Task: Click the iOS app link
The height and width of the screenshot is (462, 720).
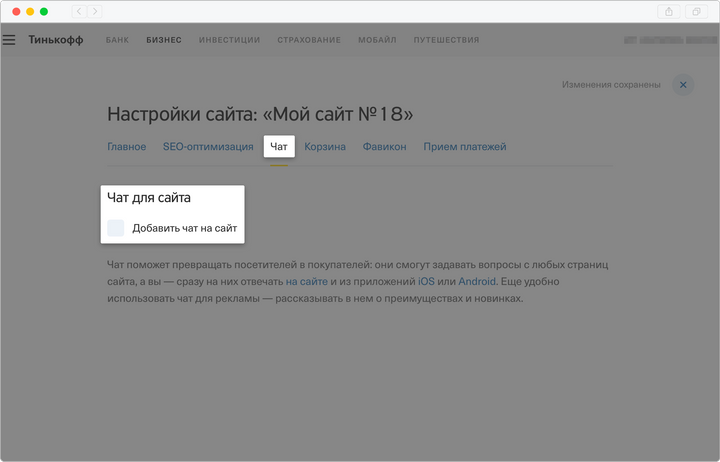Action: pyautogui.click(x=426, y=282)
